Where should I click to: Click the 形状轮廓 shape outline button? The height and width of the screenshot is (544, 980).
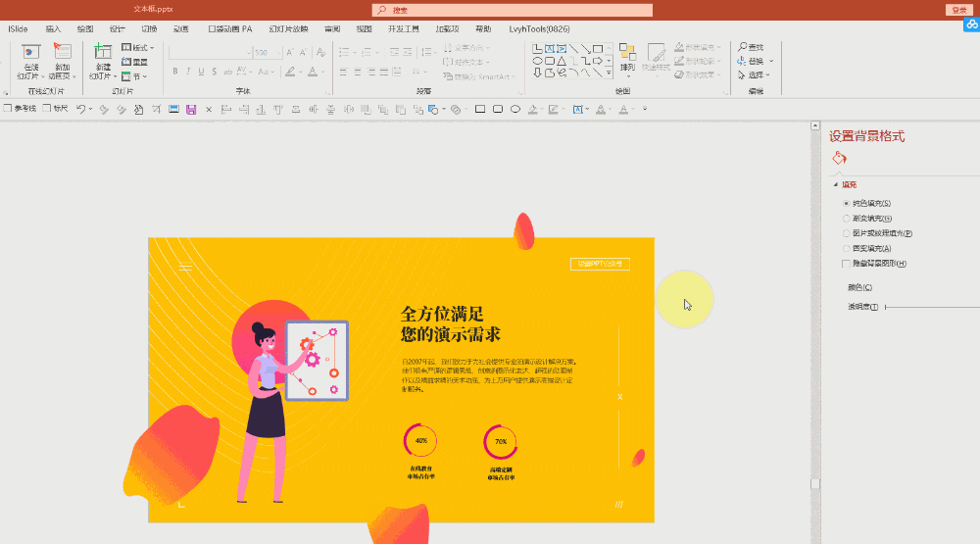tap(698, 62)
